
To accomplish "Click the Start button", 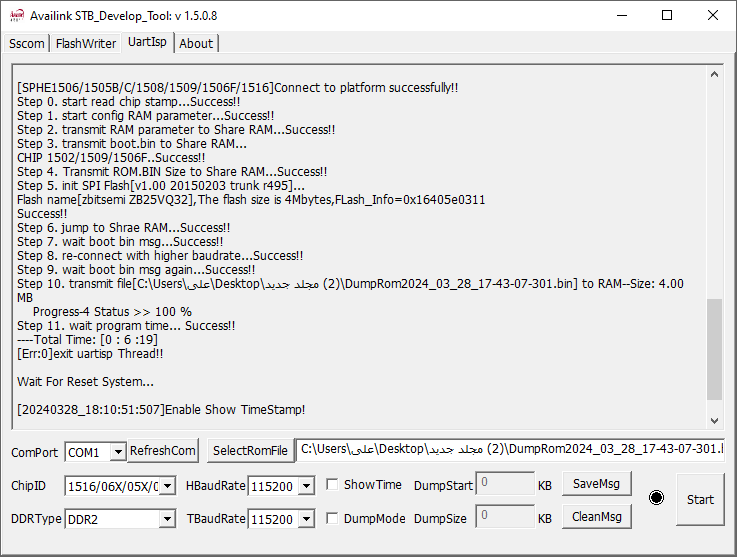I will pos(700,499).
